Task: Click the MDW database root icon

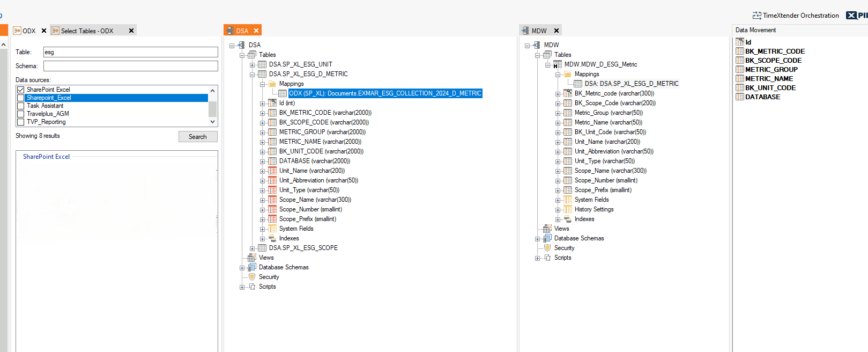Action: [537, 45]
